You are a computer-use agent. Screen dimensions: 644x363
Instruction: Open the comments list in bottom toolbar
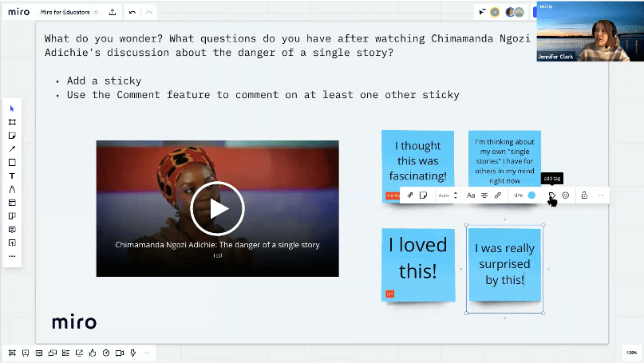point(39,353)
